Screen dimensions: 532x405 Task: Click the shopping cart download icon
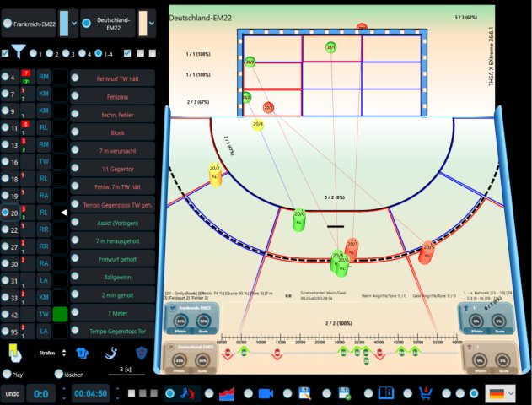pyautogui.click(x=426, y=393)
